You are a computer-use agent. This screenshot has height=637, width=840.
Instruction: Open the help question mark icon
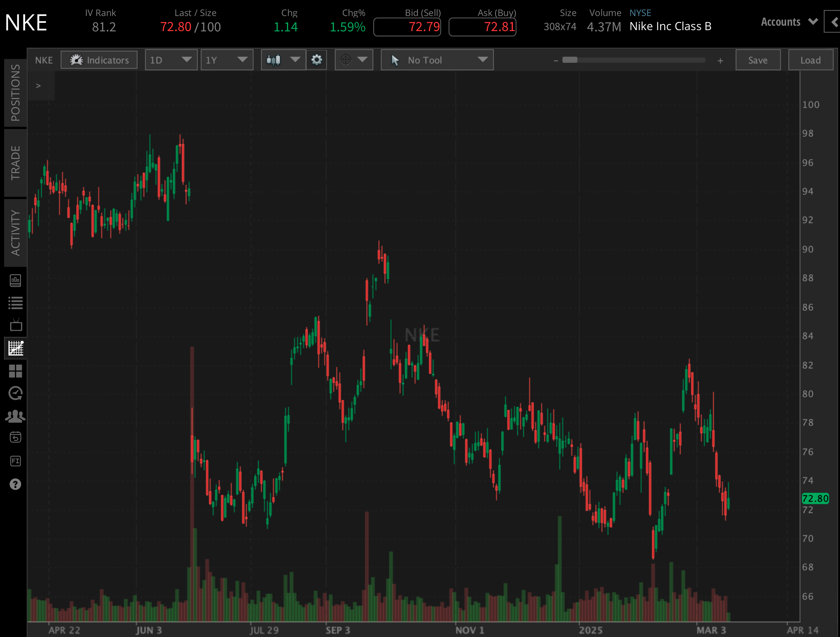point(15,484)
